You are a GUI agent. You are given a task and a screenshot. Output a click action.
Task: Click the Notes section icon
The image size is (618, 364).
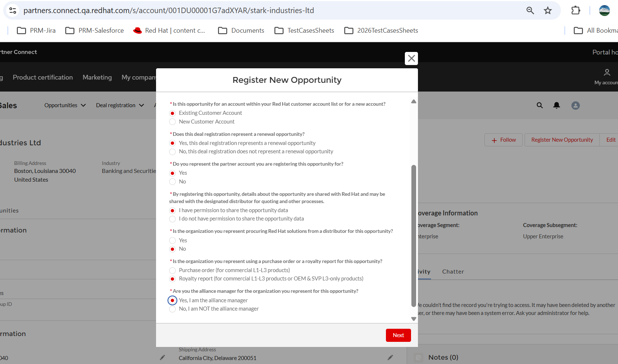(x=419, y=357)
